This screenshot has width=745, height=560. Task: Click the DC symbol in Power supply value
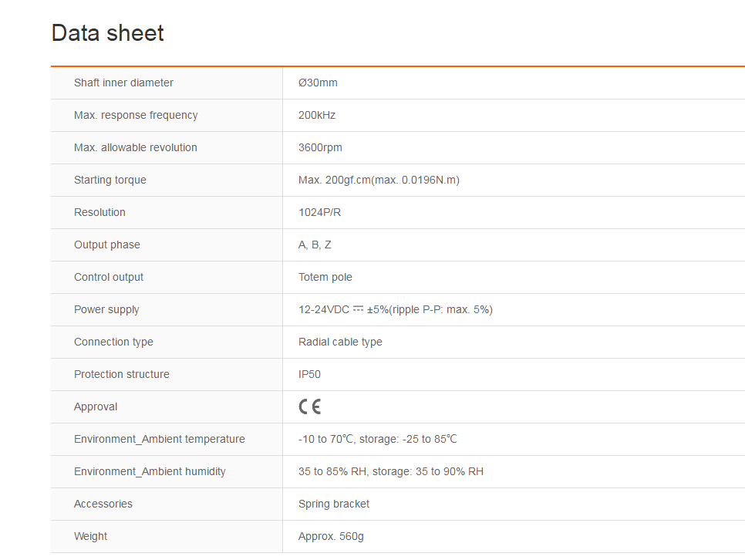(358, 309)
